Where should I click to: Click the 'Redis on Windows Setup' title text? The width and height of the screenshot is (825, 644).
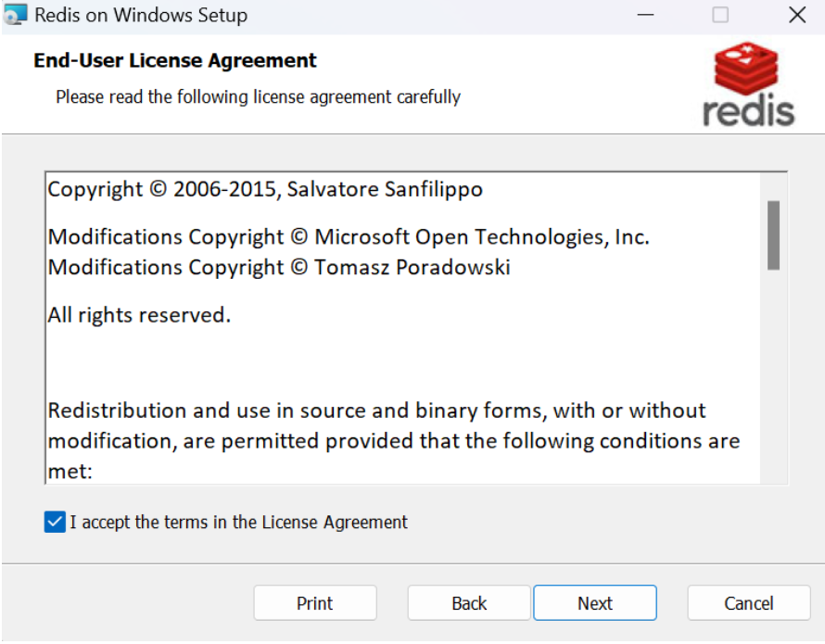click(141, 15)
